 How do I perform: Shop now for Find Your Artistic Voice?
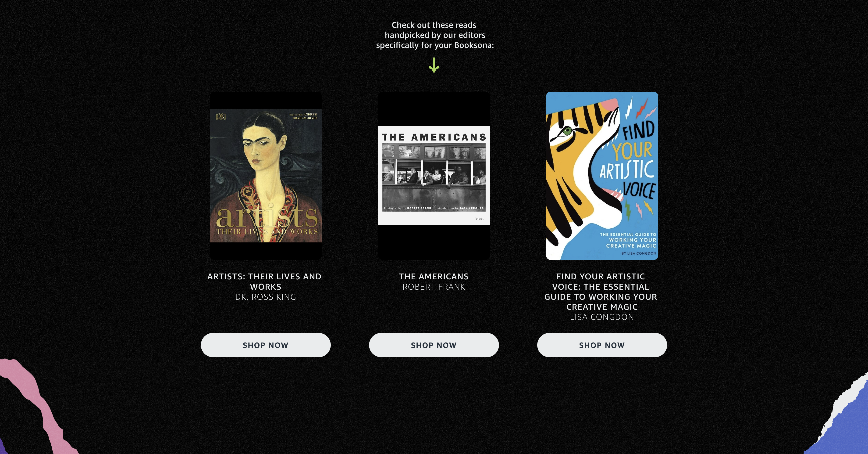[602, 345]
